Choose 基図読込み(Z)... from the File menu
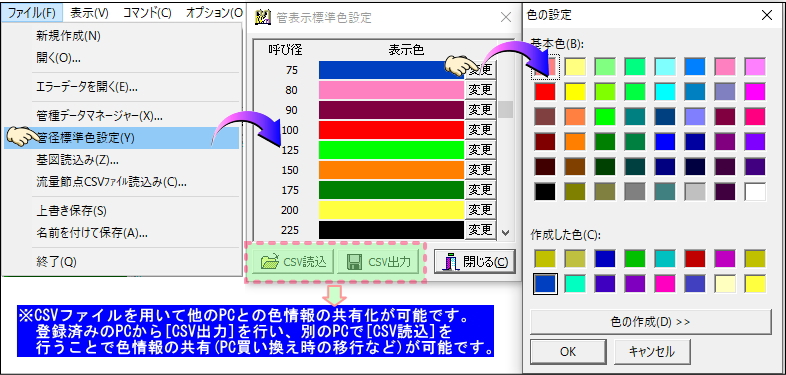This screenshot has width=786, height=375. pos(77,160)
